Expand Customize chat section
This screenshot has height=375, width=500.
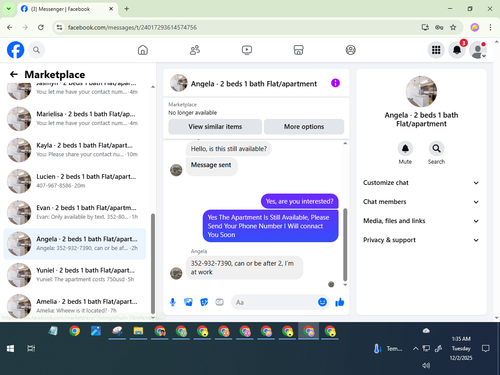pyautogui.click(x=421, y=183)
